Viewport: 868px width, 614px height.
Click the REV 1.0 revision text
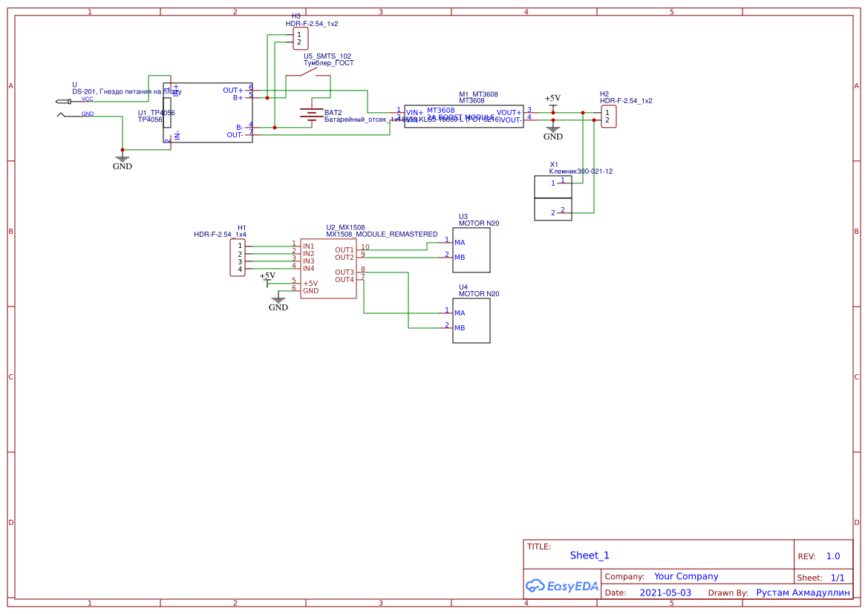pyautogui.click(x=834, y=555)
